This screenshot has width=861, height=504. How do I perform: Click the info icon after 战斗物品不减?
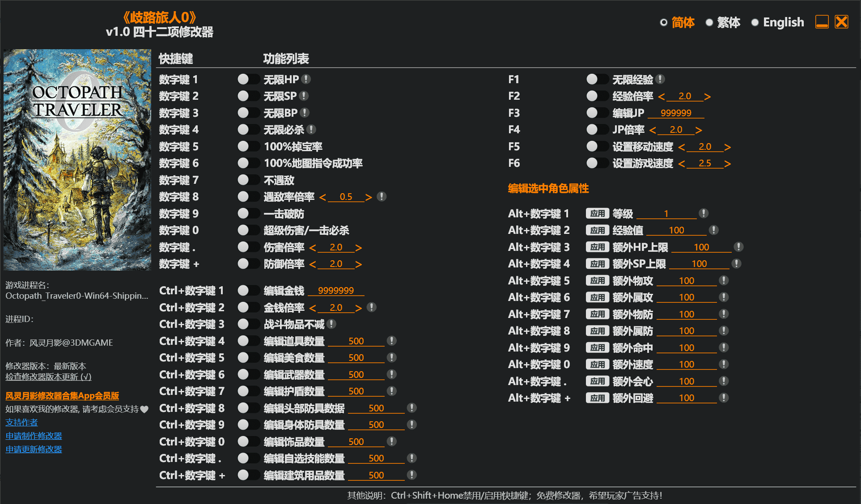331,324
